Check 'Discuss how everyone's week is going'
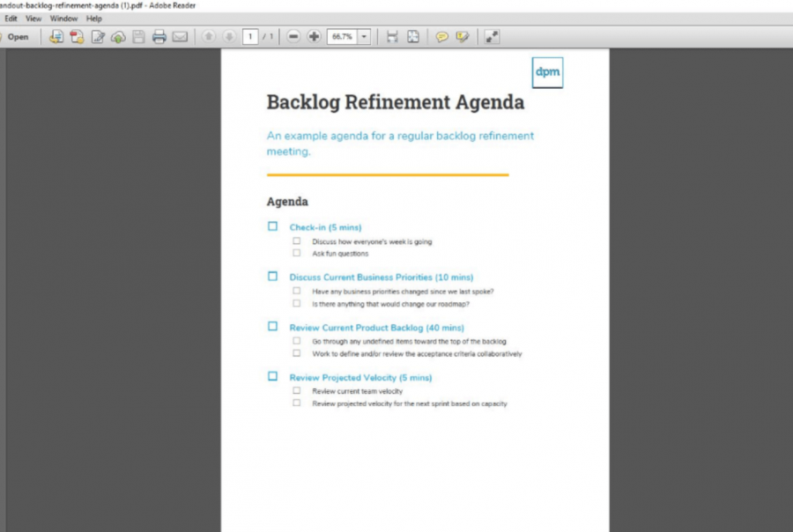The height and width of the screenshot is (532, 793). [x=296, y=241]
